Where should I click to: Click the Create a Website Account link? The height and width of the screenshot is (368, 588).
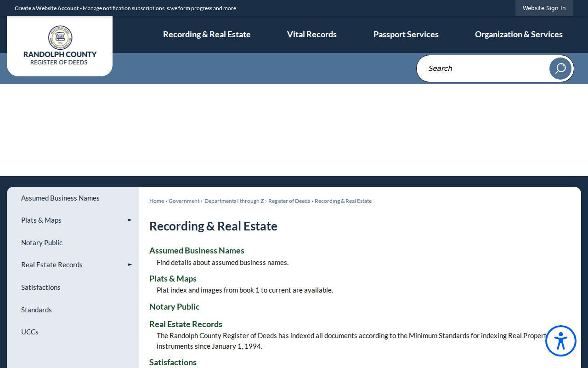[x=47, y=8]
